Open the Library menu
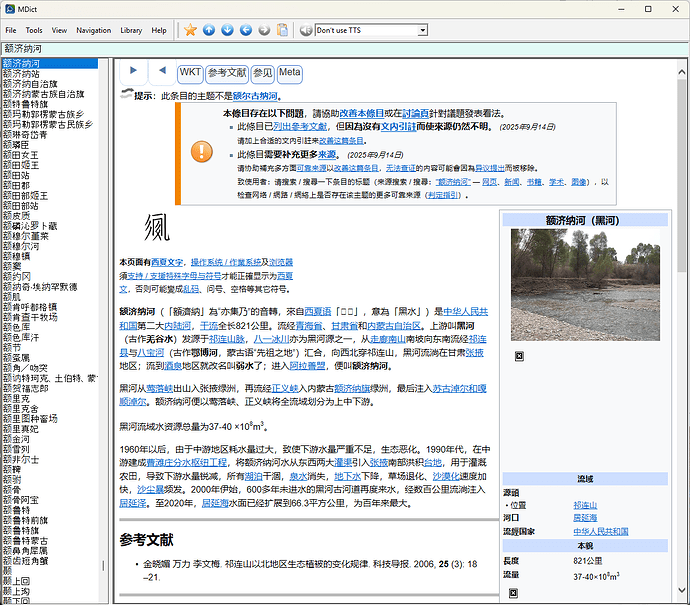690x605 pixels. click(x=131, y=31)
